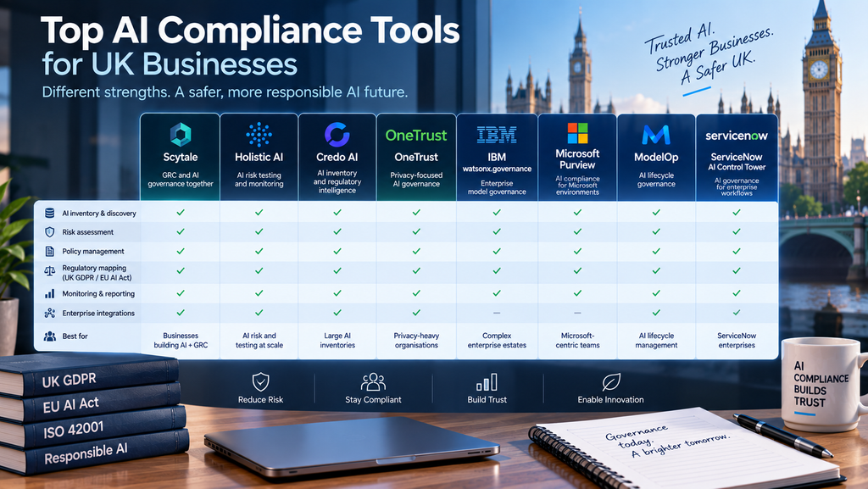Screen dimensions: 868x489
Task: Click the lowercase servicenow wordmark logo
Action: (737, 136)
